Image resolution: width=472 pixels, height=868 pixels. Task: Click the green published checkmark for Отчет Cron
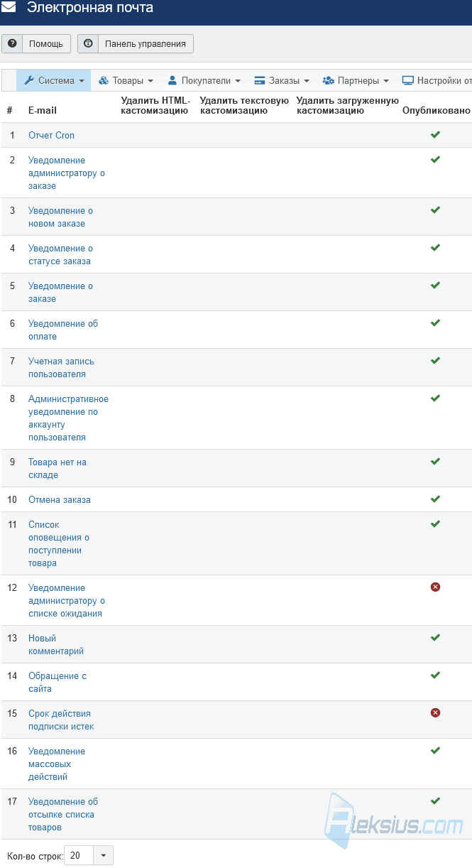(x=435, y=134)
